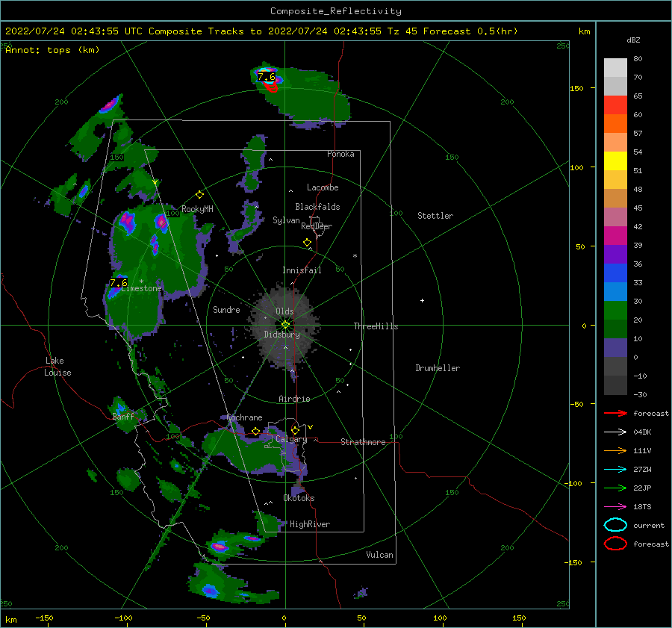This screenshot has width=672, height=628.
Task: Pick the orange 57-60 dBZ color swatch
Action: pos(615,124)
